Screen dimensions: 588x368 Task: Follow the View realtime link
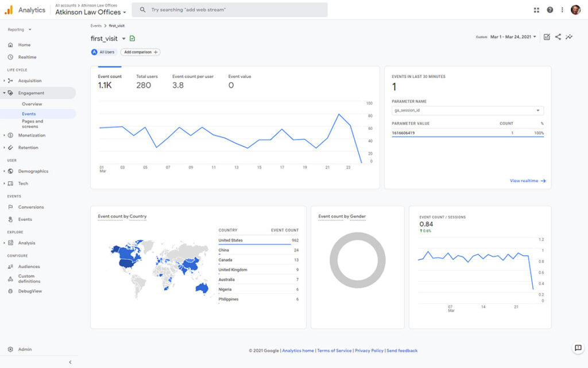[x=528, y=181]
